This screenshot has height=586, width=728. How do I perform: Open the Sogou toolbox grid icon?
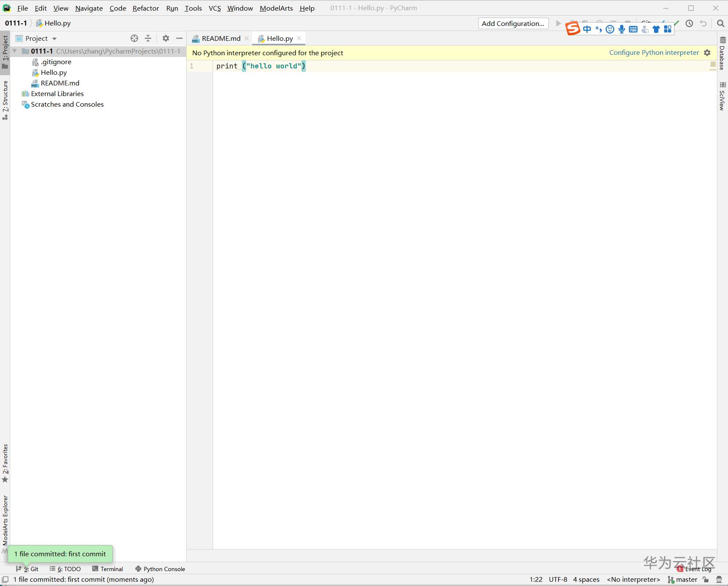[x=668, y=29]
